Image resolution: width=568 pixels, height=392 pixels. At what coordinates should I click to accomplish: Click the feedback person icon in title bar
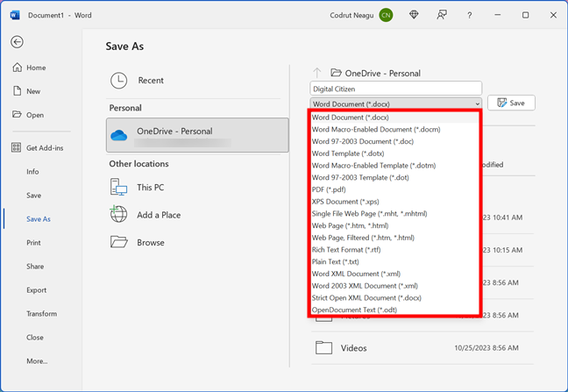(x=440, y=15)
